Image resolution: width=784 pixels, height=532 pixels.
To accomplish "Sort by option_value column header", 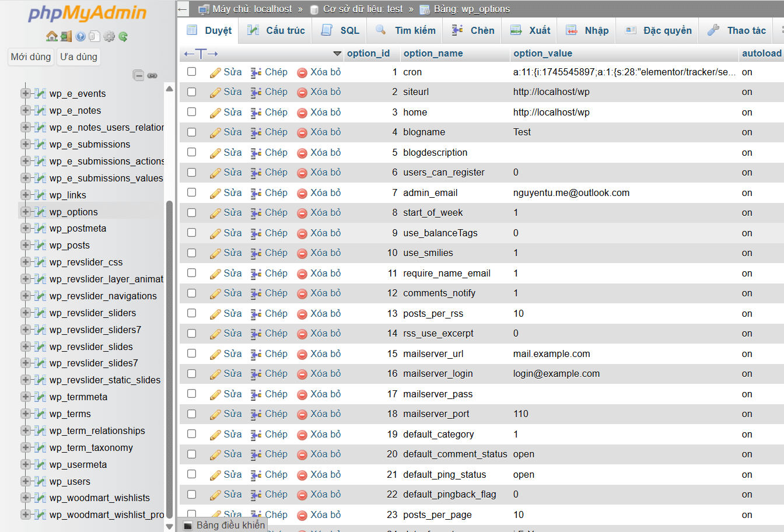I will point(542,53).
